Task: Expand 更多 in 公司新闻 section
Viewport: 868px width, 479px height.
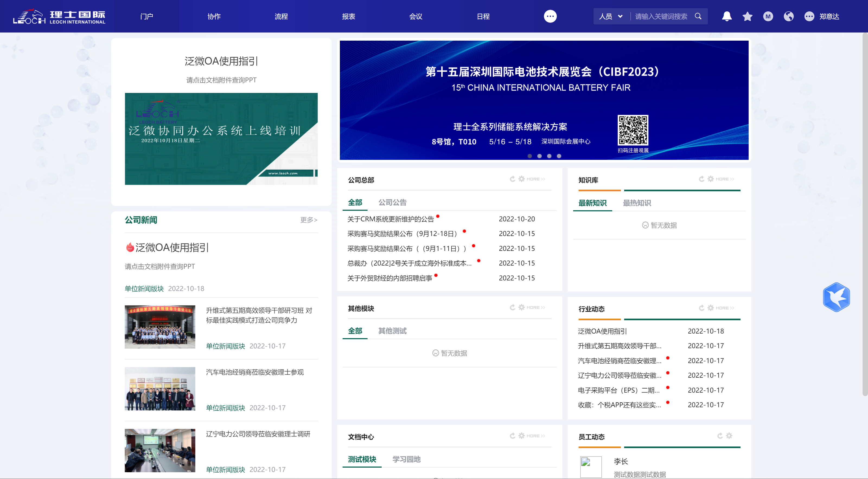Action: coord(308,220)
